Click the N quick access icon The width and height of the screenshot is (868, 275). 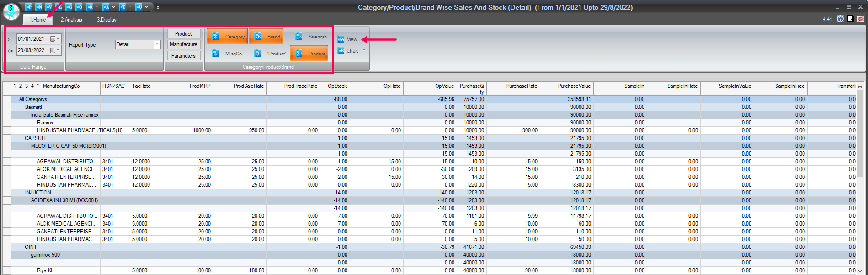pyautogui.click(x=39, y=7)
